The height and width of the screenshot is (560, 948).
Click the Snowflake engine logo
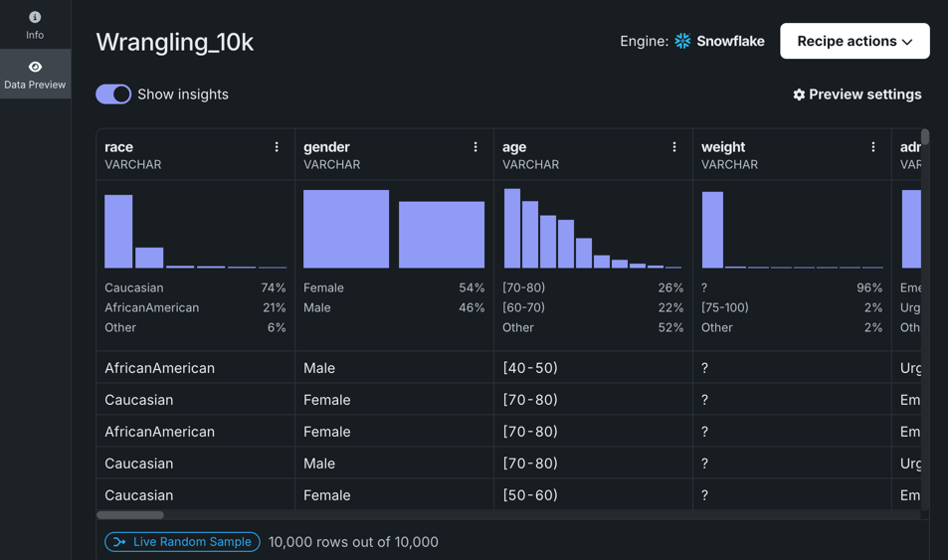click(x=682, y=41)
